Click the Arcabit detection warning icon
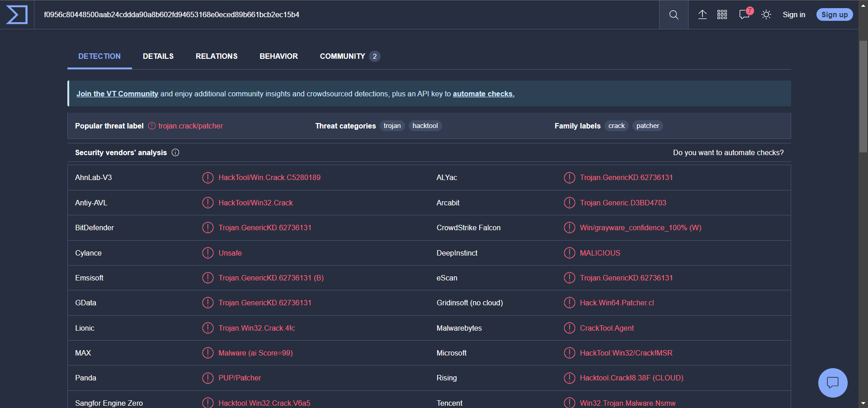Screen dimensions: 868x408 569,203
